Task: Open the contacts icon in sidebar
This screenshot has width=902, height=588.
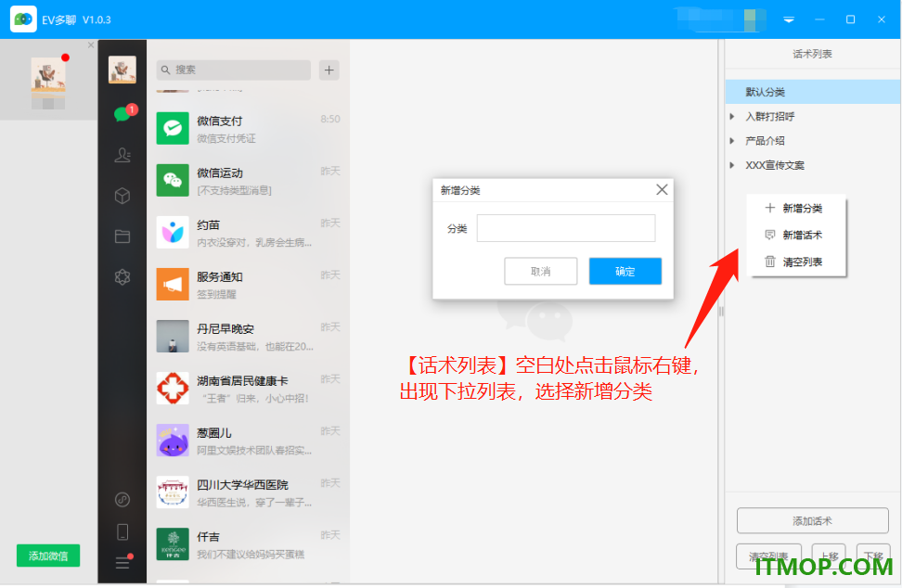Action: (x=122, y=155)
